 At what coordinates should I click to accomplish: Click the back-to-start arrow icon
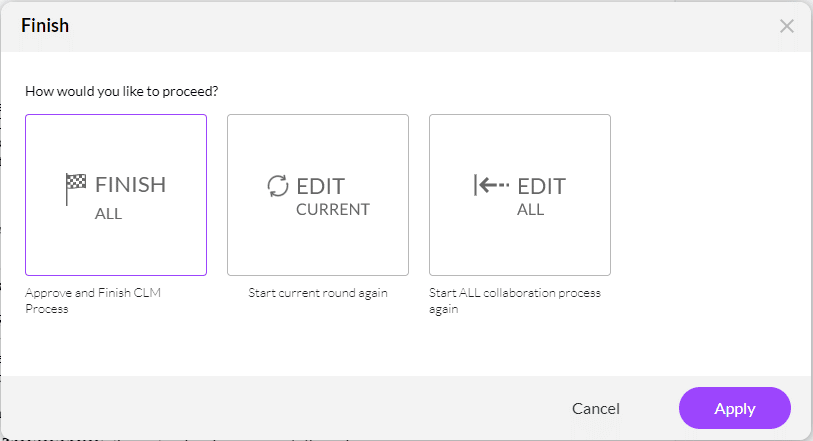point(491,185)
